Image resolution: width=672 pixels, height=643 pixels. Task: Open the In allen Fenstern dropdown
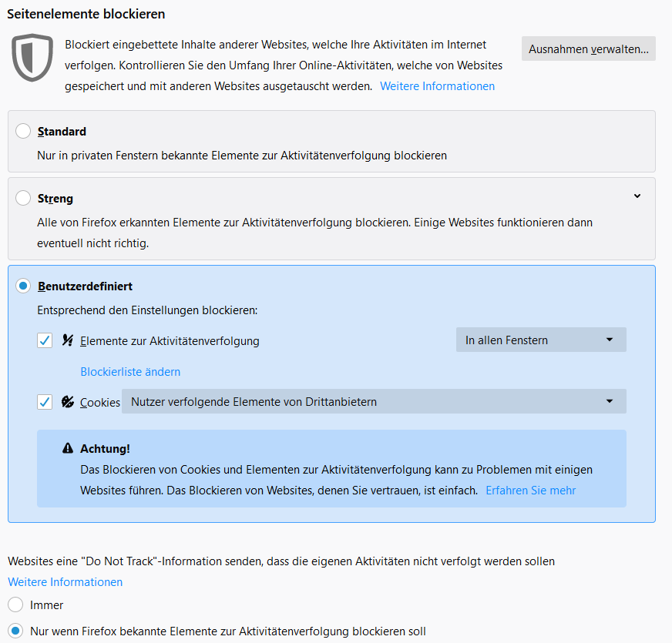pos(541,340)
